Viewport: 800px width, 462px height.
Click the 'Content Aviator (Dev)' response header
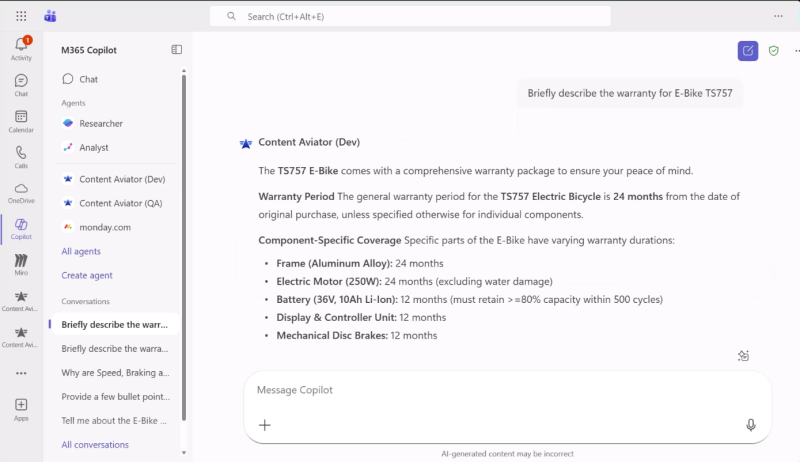[x=309, y=142]
